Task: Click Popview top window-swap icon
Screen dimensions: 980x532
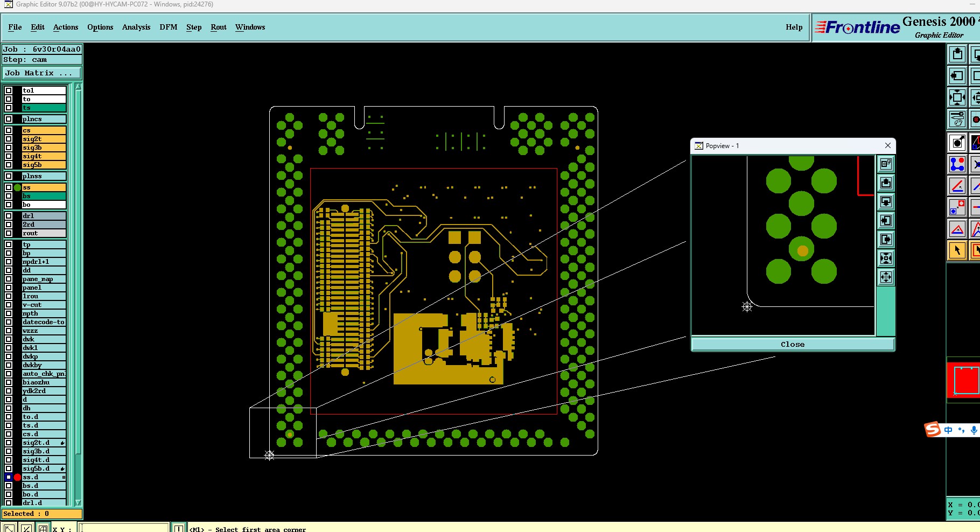Action: tap(886, 164)
